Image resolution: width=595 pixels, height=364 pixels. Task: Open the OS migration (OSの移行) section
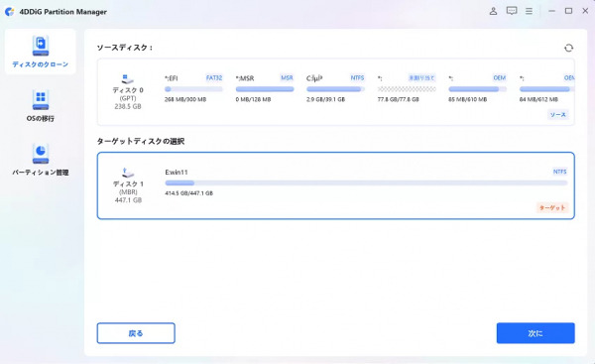coord(41,106)
